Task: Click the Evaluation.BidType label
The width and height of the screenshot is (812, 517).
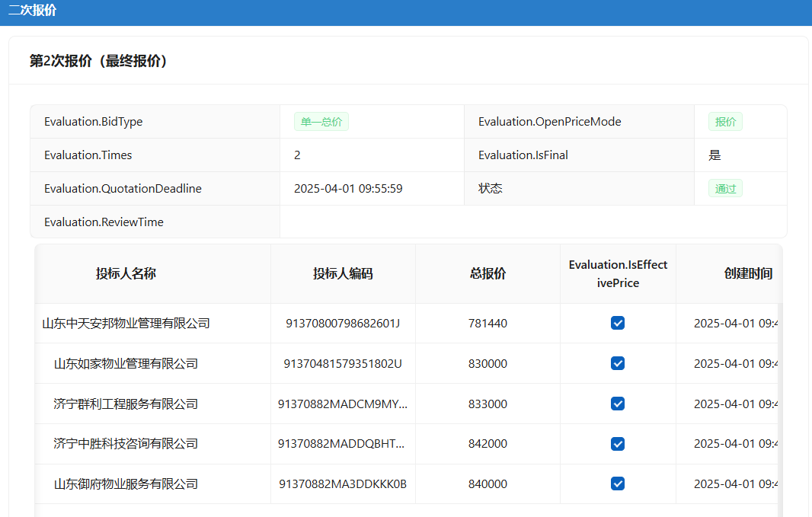Action: 93,122
